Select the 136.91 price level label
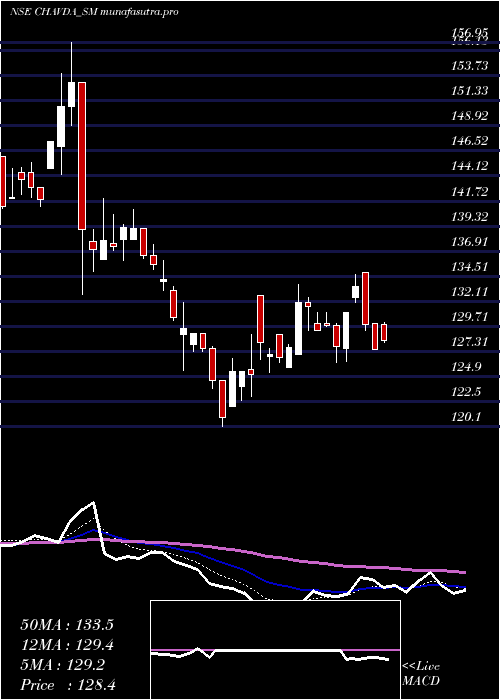Screen dimensions: 500x700 point(470,242)
